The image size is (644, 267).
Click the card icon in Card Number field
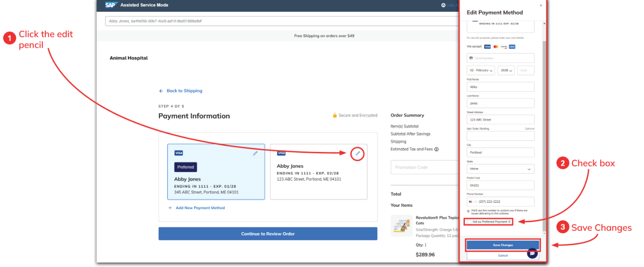(x=471, y=58)
